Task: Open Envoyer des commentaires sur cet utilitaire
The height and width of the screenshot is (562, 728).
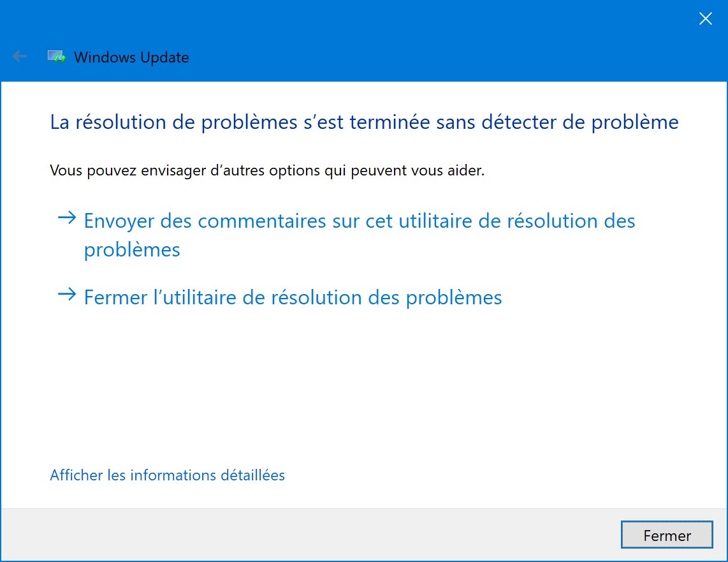Action: 360,235
